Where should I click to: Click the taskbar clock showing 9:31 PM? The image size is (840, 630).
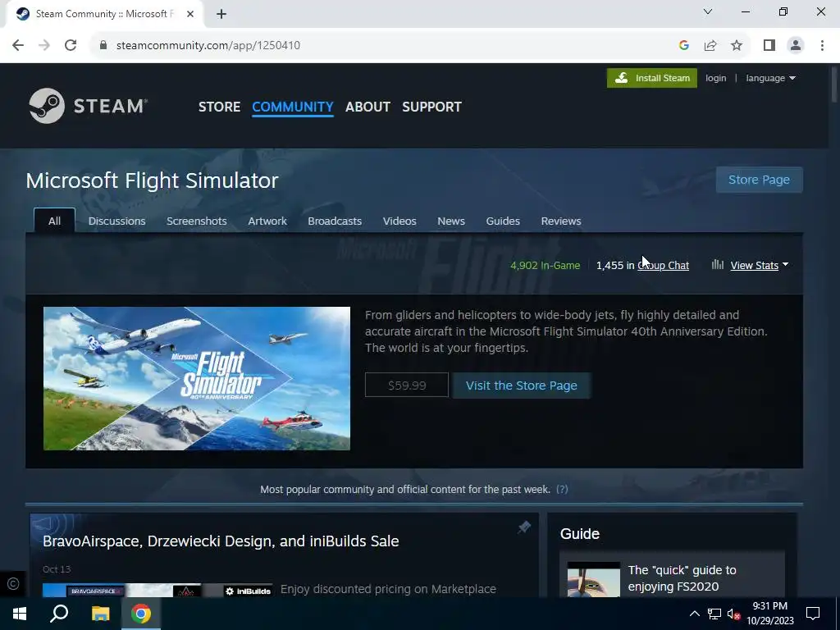[x=769, y=614]
